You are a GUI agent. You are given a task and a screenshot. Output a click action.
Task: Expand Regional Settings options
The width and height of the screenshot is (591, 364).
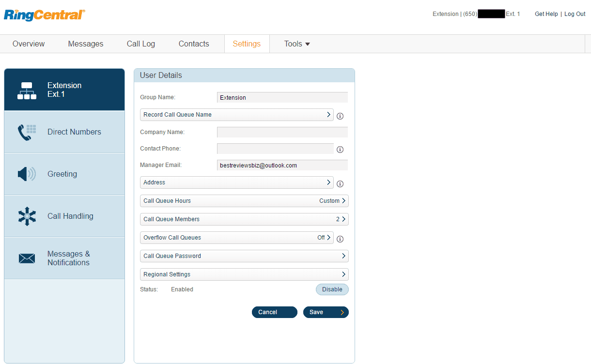click(x=244, y=274)
